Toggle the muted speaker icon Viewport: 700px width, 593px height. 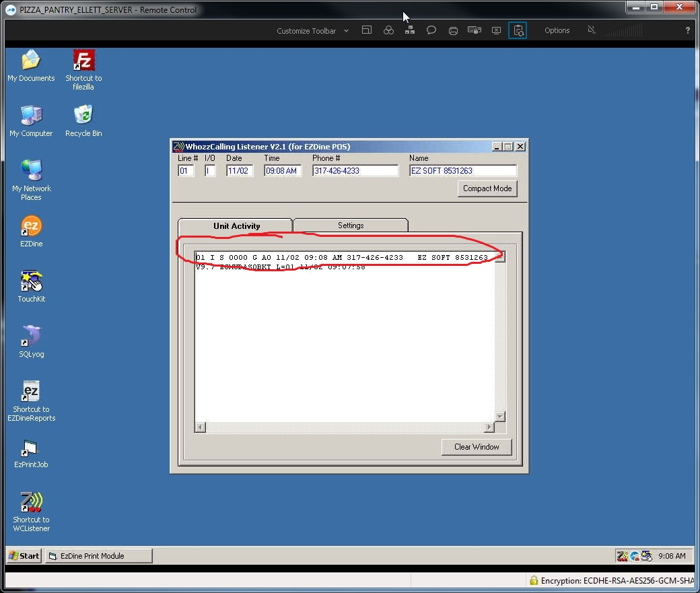[592, 30]
